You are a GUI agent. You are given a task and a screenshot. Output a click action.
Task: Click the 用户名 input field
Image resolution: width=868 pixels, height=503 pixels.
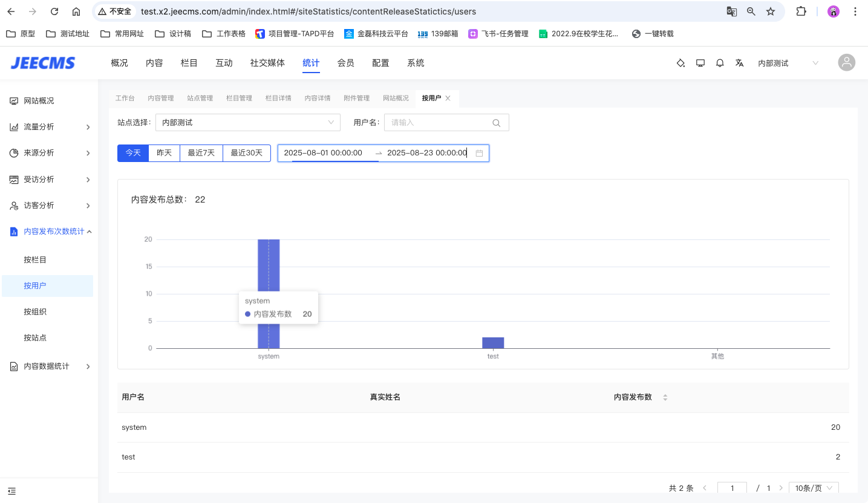pyautogui.click(x=439, y=123)
